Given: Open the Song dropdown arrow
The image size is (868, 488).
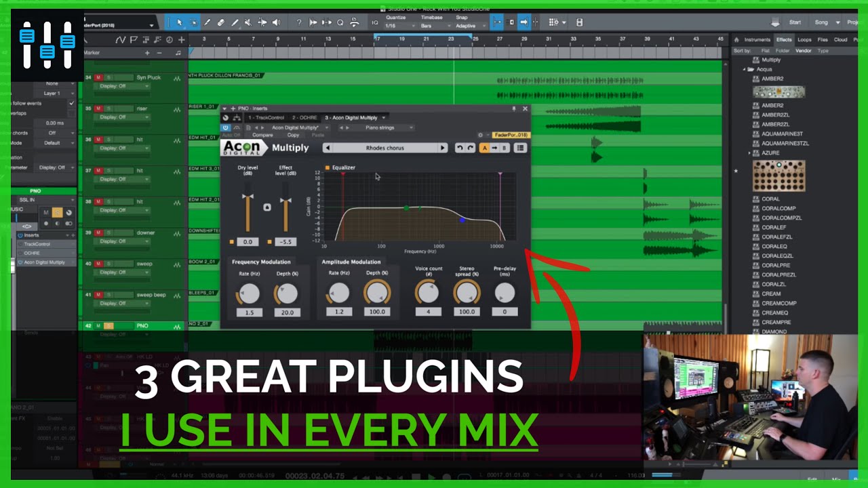Looking at the screenshot, I should click(838, 22).
